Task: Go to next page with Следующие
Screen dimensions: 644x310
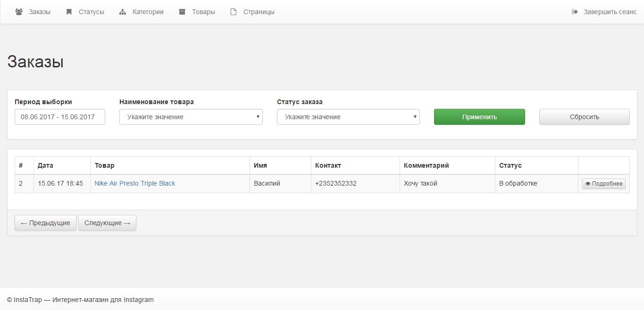Action: tap(107, 223)
